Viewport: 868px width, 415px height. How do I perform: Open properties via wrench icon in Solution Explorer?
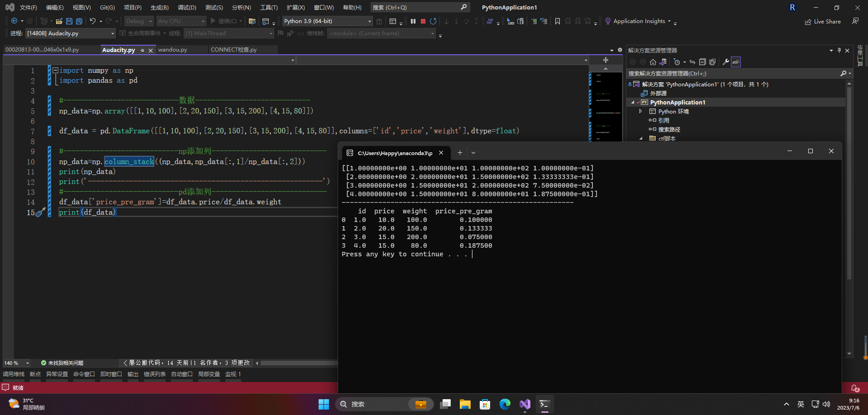click(725, 62)
